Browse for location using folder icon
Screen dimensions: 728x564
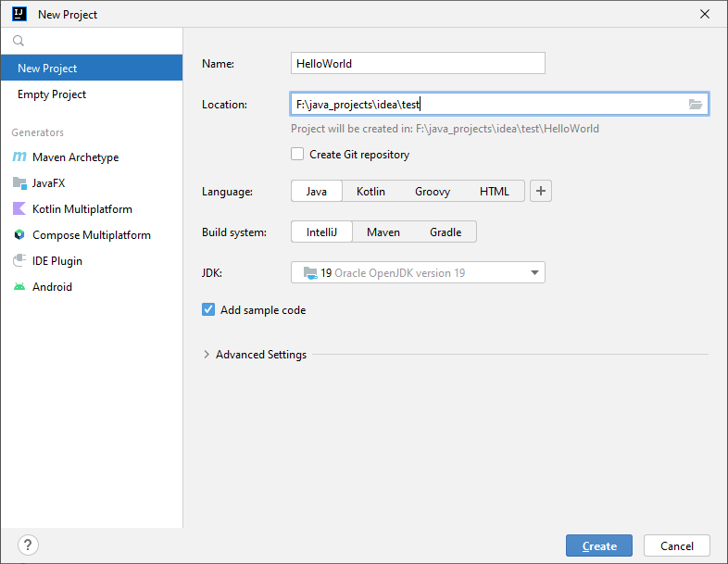click(695, 105)
